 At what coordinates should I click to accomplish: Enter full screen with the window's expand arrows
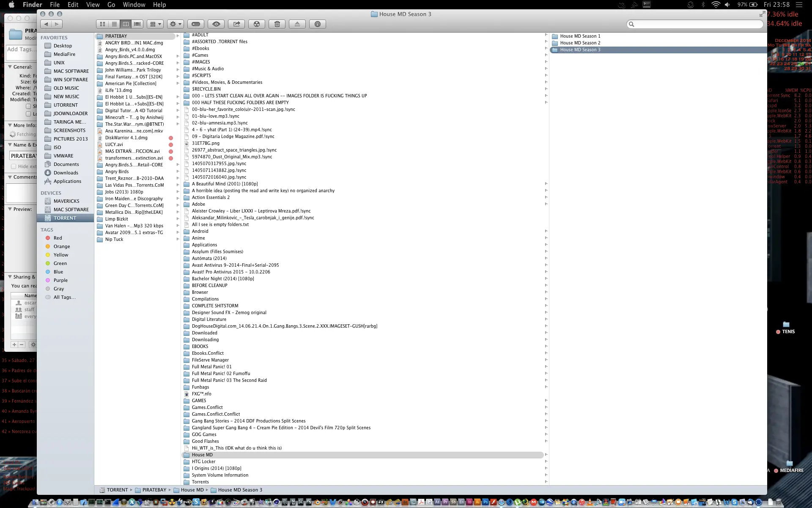(x=762, y=14)
